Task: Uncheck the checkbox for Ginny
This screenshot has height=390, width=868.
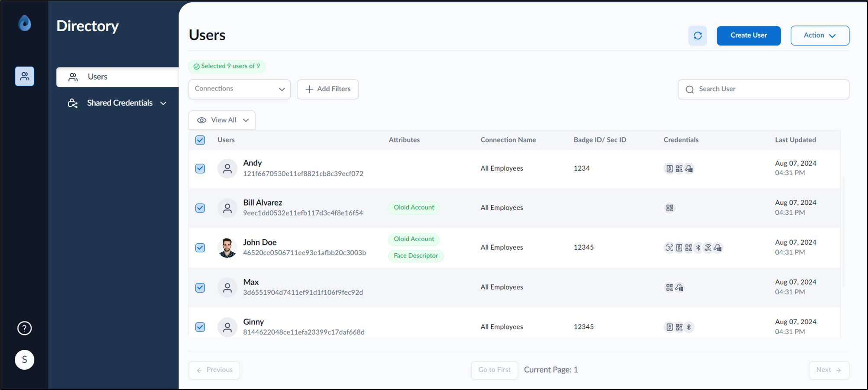Action: pyautogui.click(x=200, y=327)
